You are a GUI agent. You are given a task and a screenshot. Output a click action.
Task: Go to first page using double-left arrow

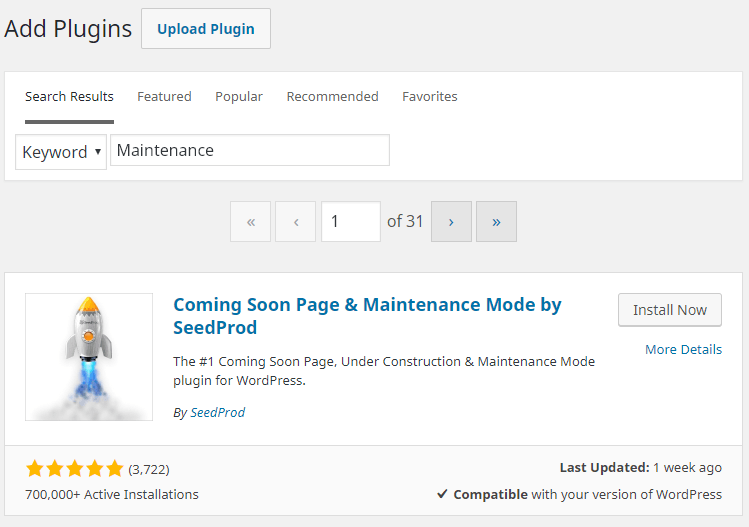point(250,221)
